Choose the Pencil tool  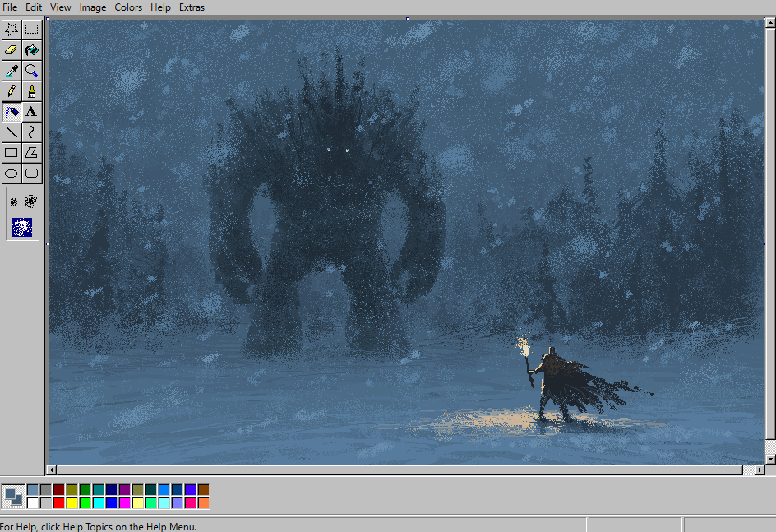(12, 91)
